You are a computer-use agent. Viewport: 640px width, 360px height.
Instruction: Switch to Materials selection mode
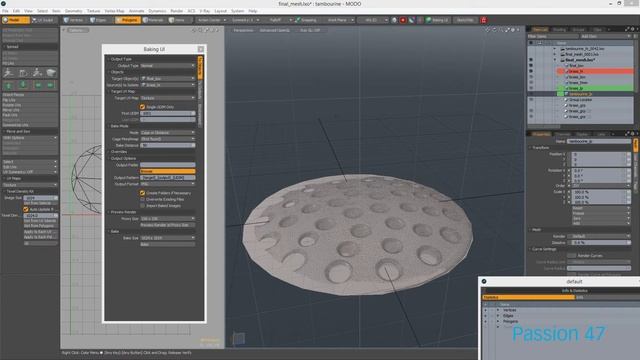click(154, 20)
